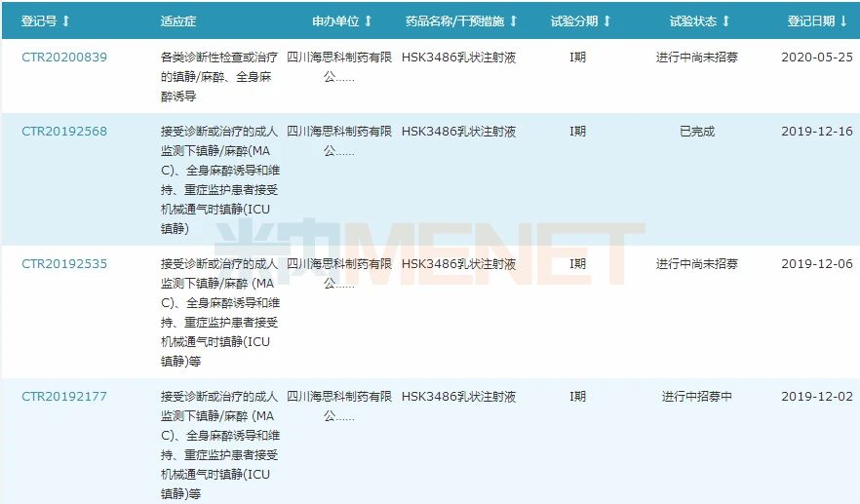Select the 2019-12-06 date cell
Viewport: 860px width, 504px height.
[x=817, y=264]
